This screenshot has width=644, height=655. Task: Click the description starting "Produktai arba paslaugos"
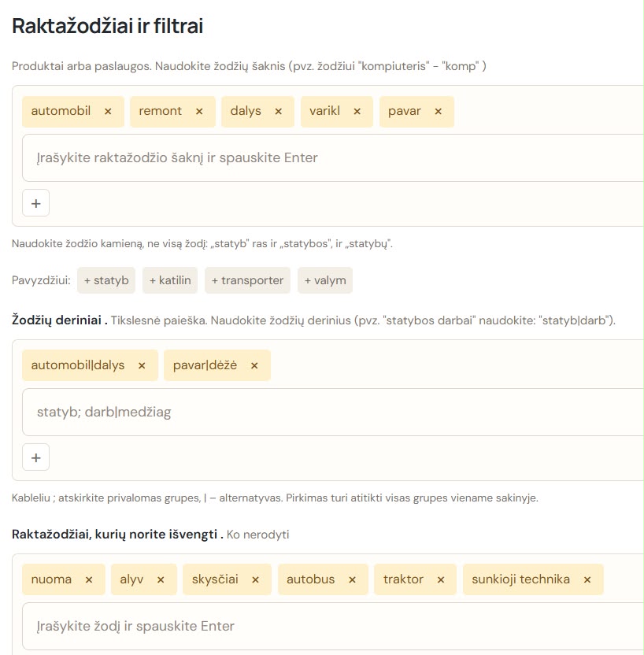(x=249, y=66)
